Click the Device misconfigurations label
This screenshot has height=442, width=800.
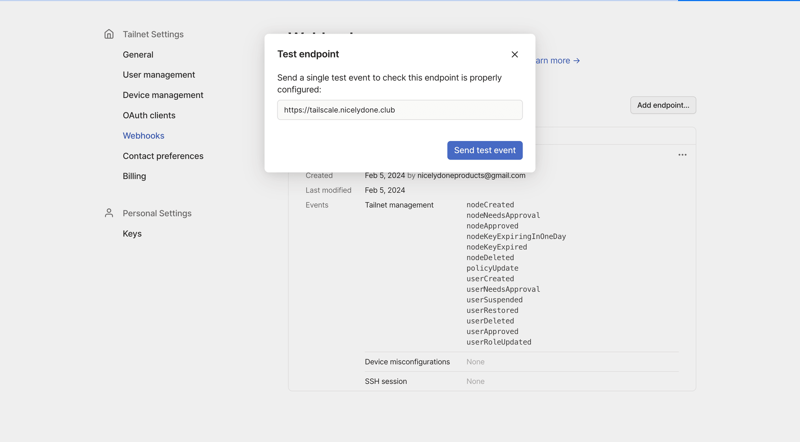[407, 362]
